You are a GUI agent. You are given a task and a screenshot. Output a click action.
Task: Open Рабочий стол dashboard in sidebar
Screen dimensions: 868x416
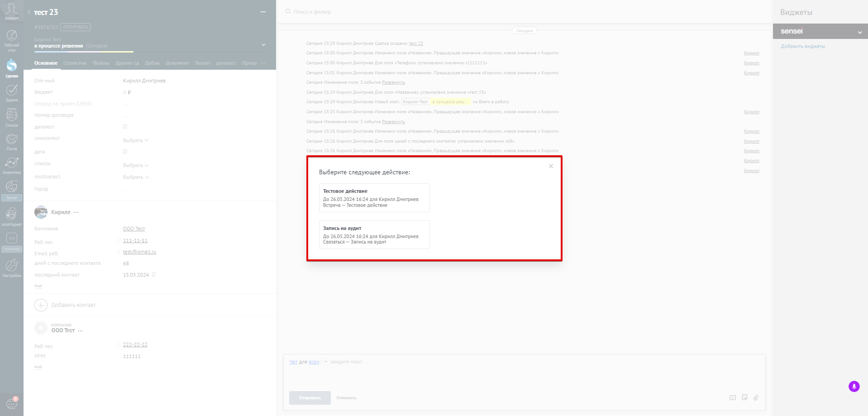pyautogui.click(x=11, y=41)
